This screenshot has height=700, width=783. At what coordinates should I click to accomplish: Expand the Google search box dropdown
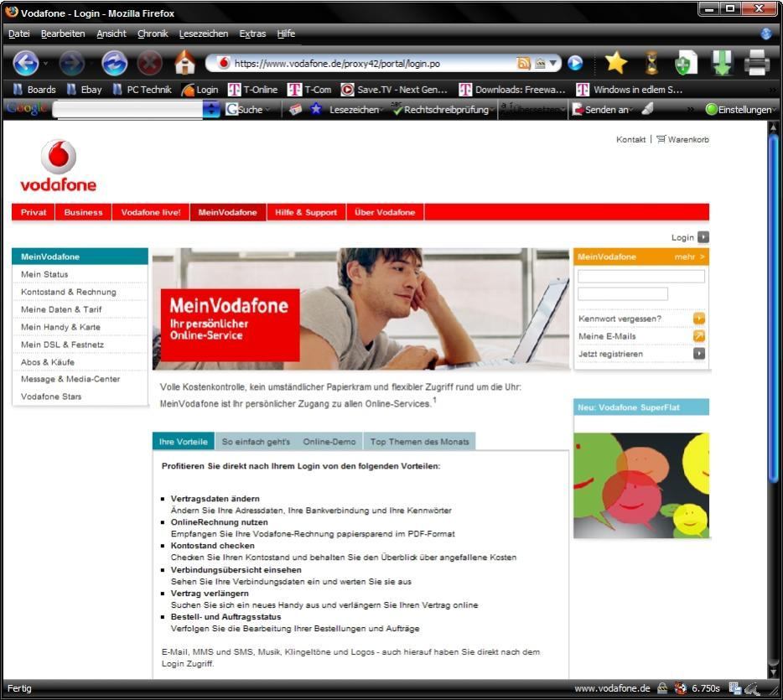(211, 109)
